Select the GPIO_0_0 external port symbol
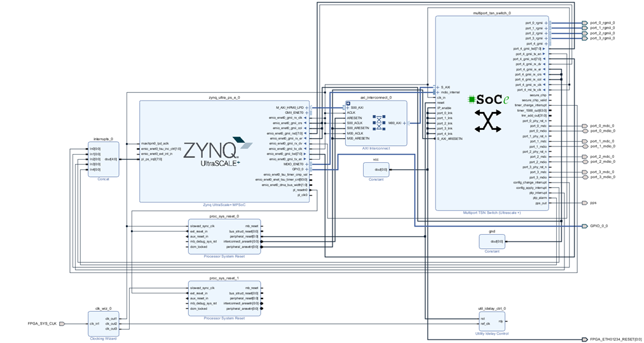Viewport: 644px width, 343px height. 584,226
